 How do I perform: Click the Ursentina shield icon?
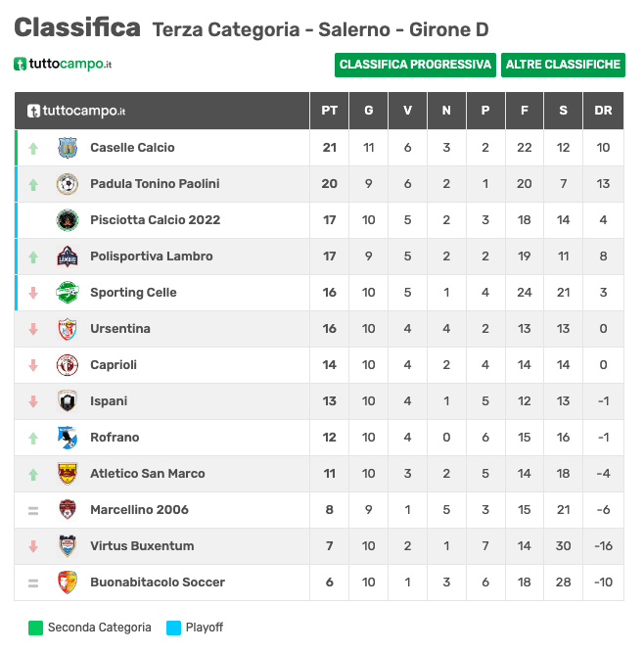point(68,329)
